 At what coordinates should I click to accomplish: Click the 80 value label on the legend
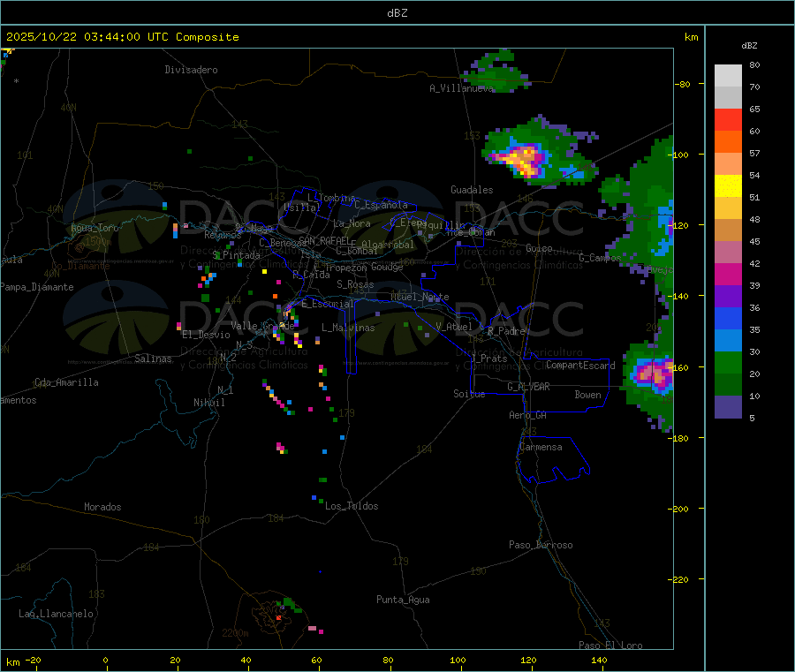[x=754, y=64]
